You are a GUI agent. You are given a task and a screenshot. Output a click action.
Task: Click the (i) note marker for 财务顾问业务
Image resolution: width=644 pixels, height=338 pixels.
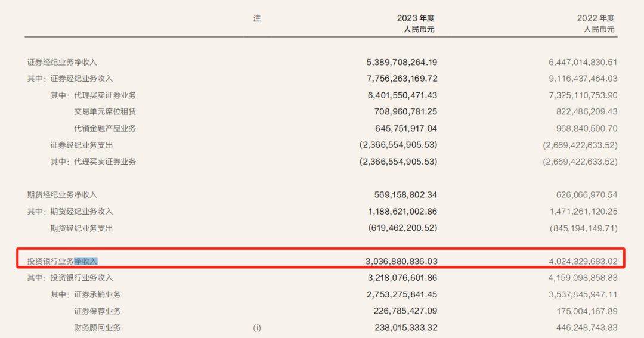(257, 327)
